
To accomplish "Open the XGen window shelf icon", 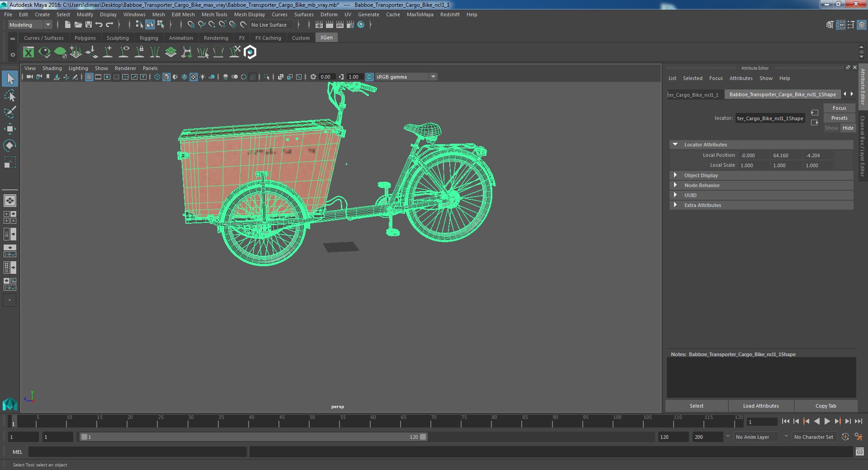I will (x=28, y=52).
